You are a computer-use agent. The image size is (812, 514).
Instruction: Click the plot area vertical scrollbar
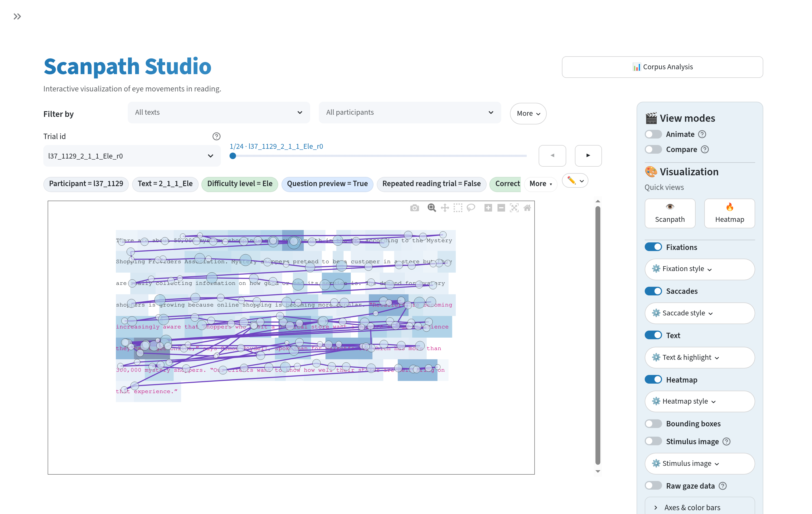point(598,335)
